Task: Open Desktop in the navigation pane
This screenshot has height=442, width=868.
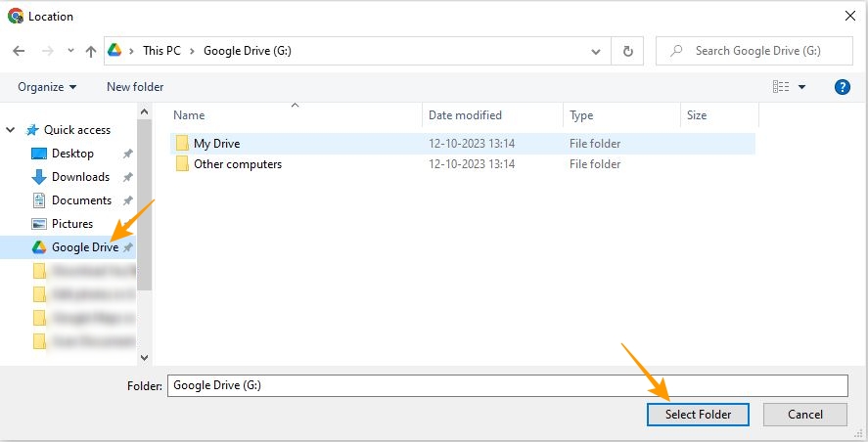Action: coord(72,154)
